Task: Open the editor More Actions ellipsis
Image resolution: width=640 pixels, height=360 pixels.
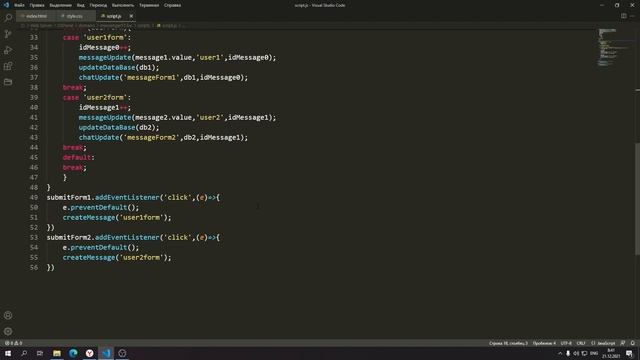Action: (x=632, y=16)
